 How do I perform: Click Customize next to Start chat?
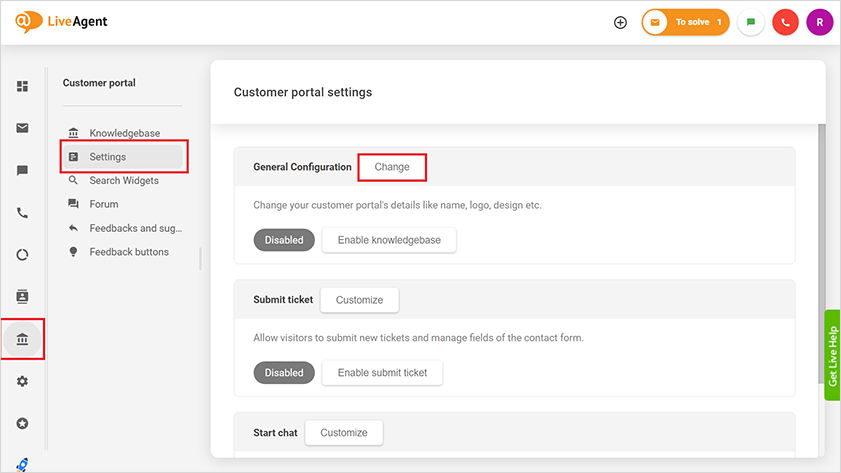click(x=344, y=433)
